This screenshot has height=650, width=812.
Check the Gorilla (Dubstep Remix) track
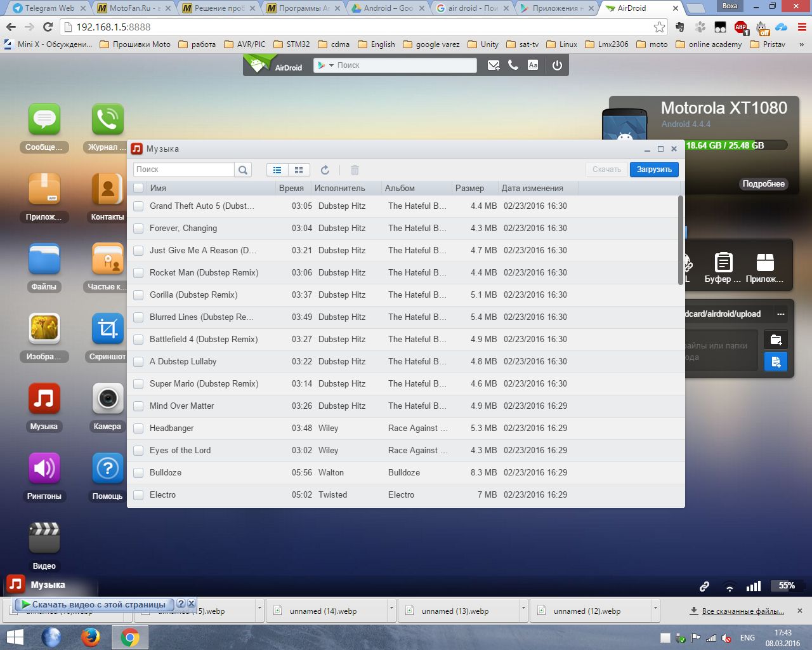click(x=138, y=295)
